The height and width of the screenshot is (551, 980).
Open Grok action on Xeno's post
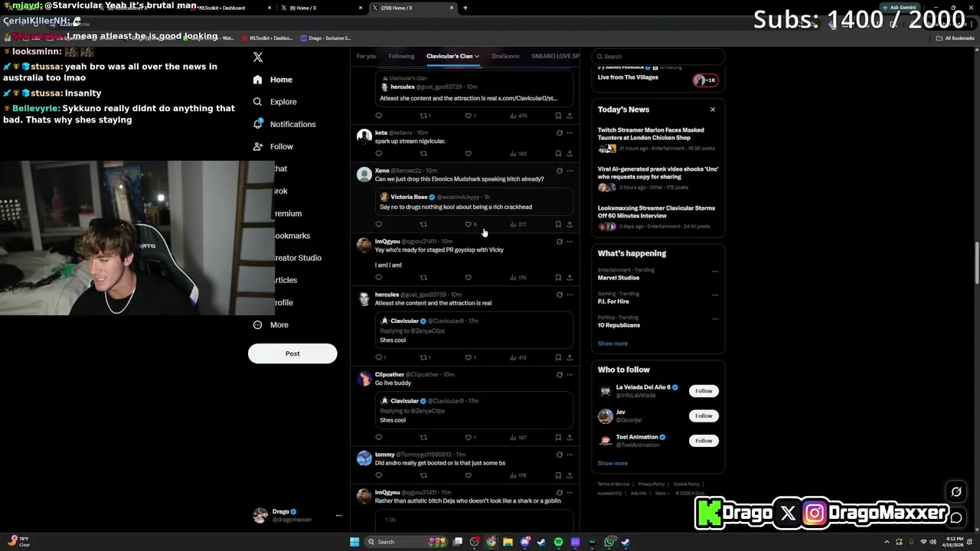pos(559,171)
